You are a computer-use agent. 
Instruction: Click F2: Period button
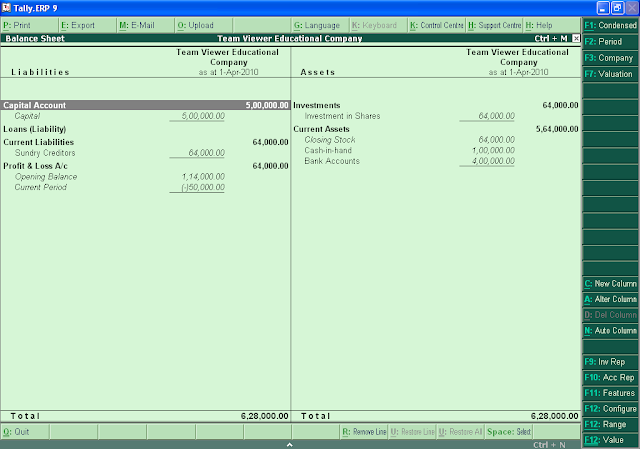coord(610,42)
